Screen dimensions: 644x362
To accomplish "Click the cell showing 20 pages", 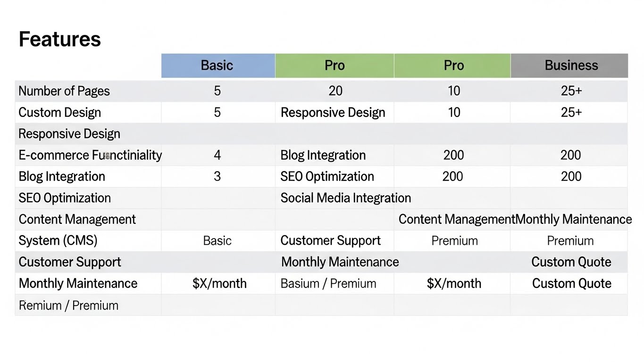I will (335, 91).
